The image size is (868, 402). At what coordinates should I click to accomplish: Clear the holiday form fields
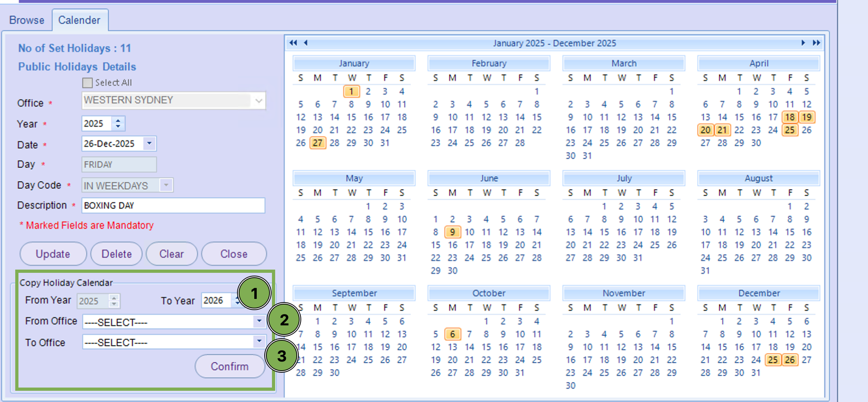pos(171,254)
